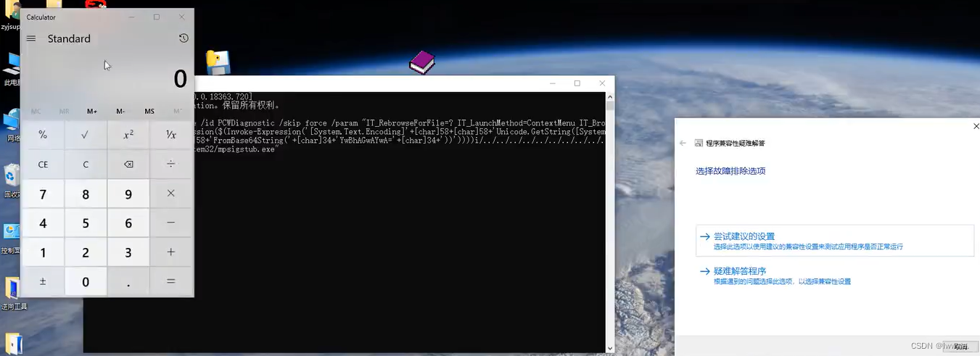The image size is (980, 356).
Task: Click the backspace key in Calculator
Action: click(128, 165)
